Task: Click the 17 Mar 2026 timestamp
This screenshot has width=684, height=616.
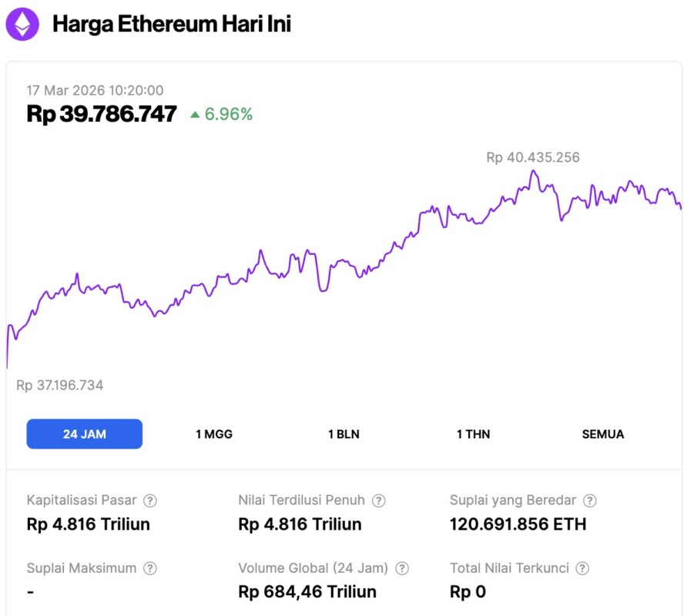Action: tap(95, 90)
